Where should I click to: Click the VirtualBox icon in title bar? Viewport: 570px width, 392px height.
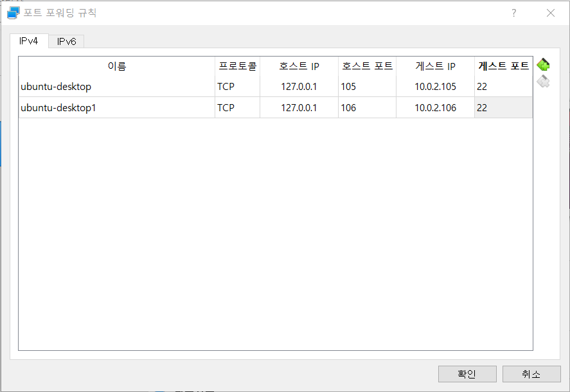pos(13,13)
